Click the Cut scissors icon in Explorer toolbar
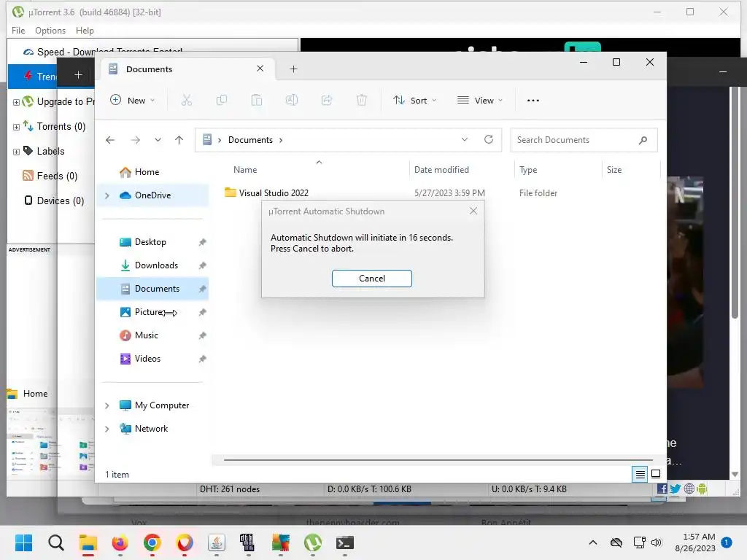 187,101
